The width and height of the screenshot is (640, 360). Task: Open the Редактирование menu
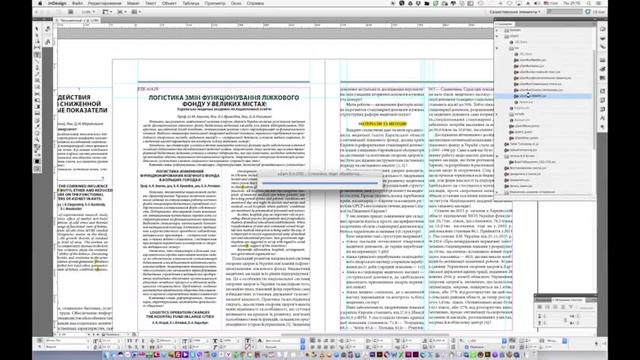[105, 3]
